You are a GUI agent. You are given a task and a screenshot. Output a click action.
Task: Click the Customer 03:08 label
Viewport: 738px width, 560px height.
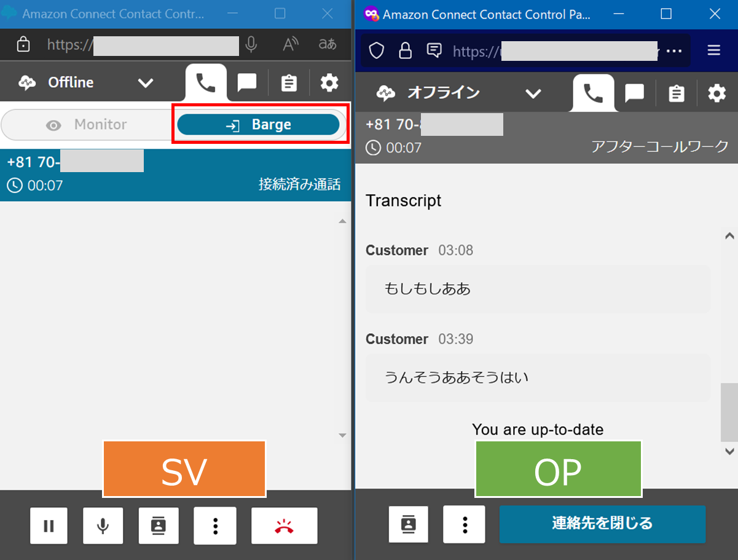(x=419, y=250)
